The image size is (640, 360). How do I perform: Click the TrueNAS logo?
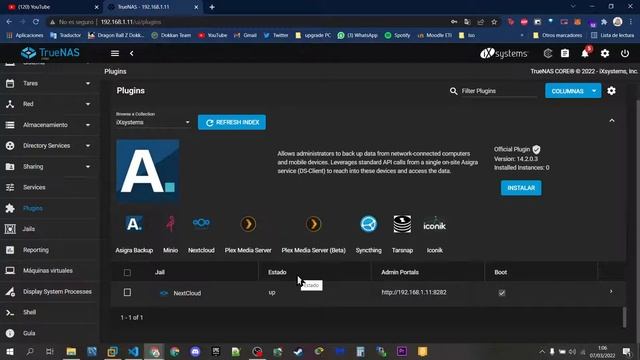point(50,53)
